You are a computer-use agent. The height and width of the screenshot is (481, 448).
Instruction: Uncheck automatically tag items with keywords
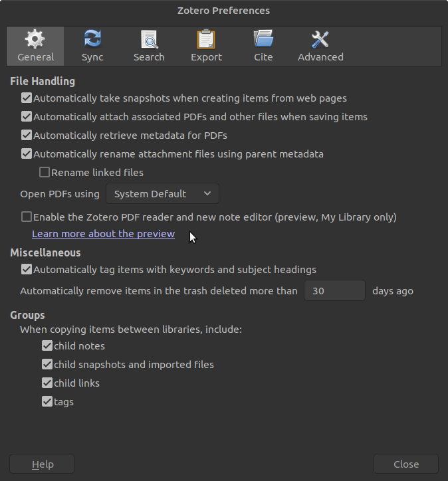click(27, 269)
